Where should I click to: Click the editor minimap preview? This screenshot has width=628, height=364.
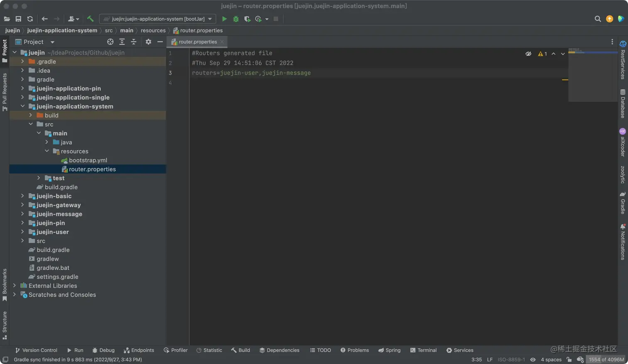(x=592, y=75)
